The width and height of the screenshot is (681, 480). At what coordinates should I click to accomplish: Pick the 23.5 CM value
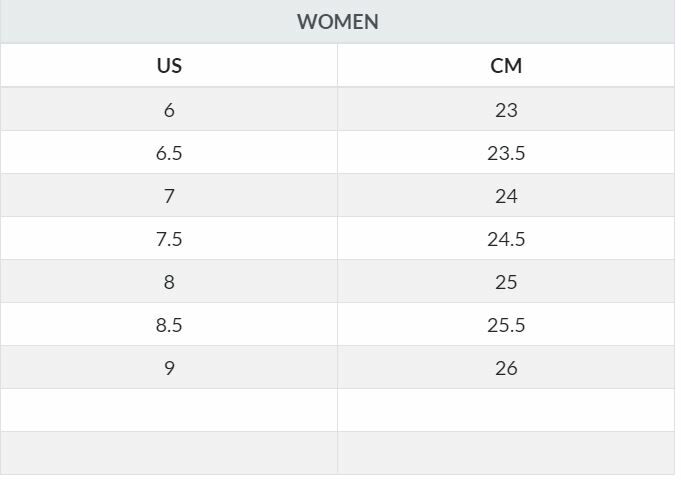506,152
